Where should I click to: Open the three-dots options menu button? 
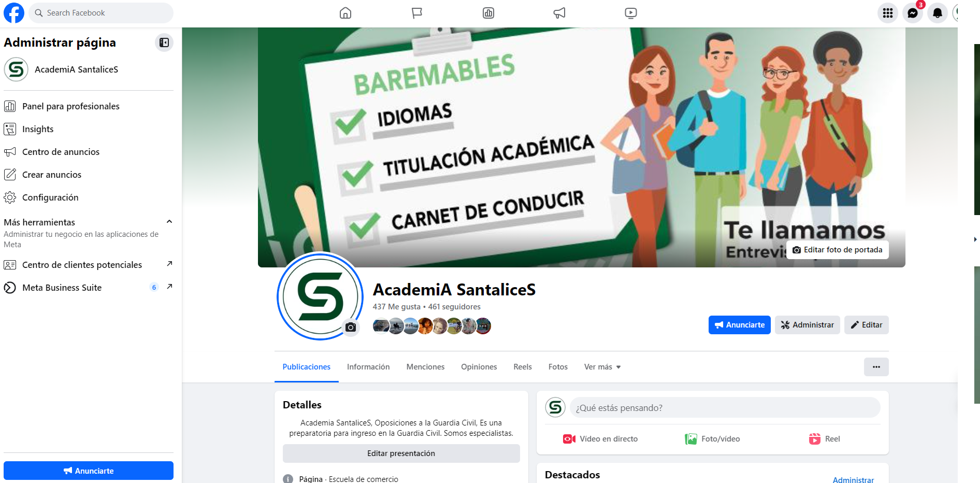876,367
